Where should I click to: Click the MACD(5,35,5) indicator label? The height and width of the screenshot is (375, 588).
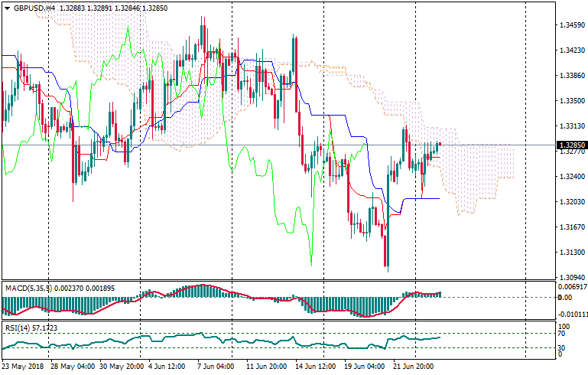tap(29, 288)
